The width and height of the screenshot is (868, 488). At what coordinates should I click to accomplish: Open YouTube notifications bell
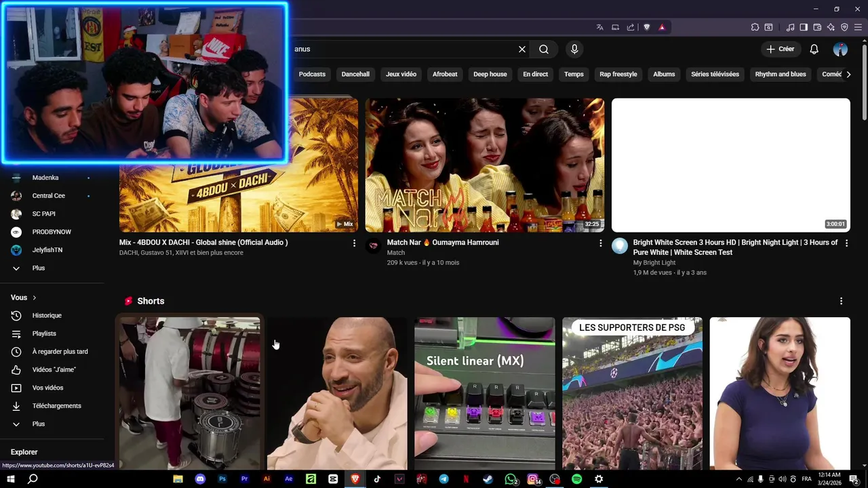[814, 49]
